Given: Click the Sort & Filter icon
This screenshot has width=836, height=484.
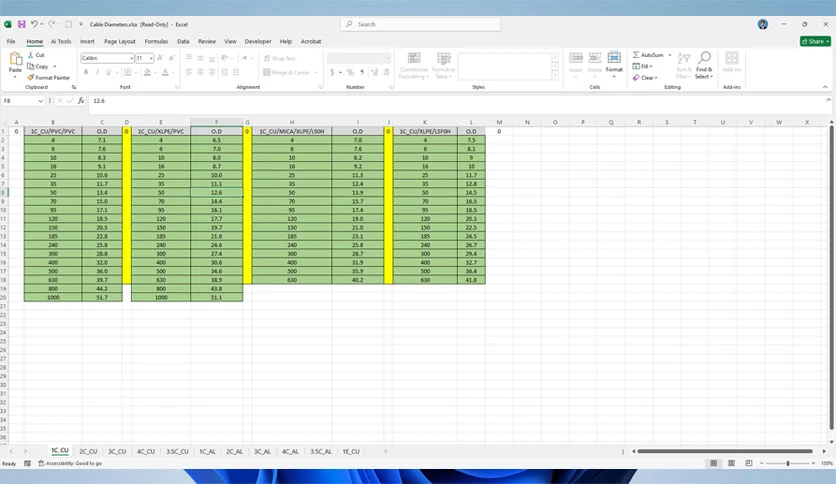Looking at the screenshot, I should [684, 58].
